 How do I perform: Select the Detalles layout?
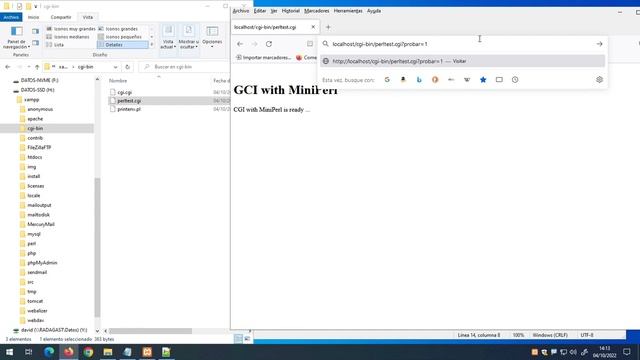tap(122, 44)
